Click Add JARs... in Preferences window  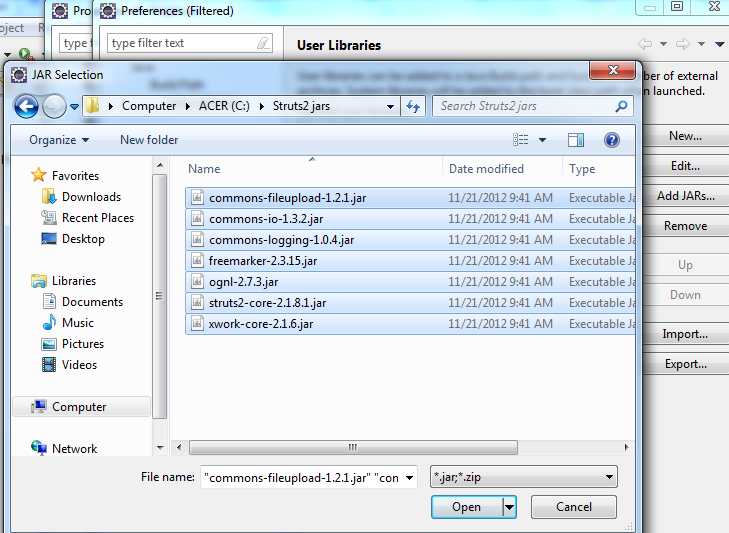point(685,196)
